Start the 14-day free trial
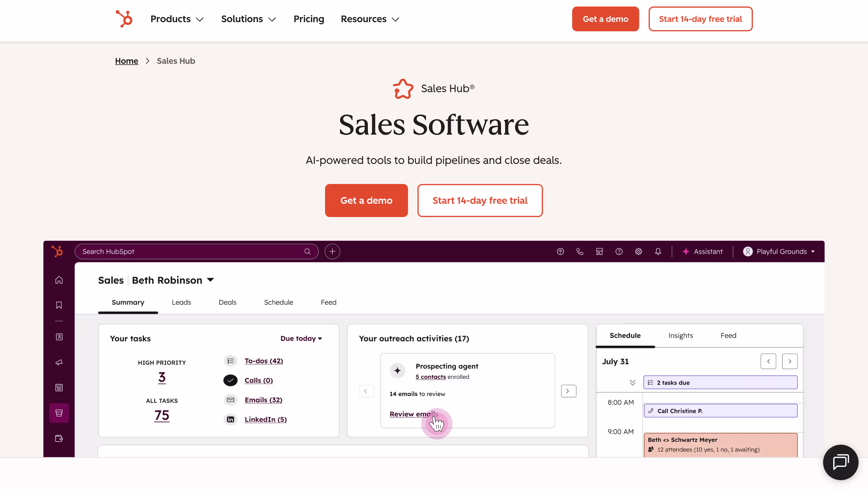868x489 pixels. click(480, 200)
